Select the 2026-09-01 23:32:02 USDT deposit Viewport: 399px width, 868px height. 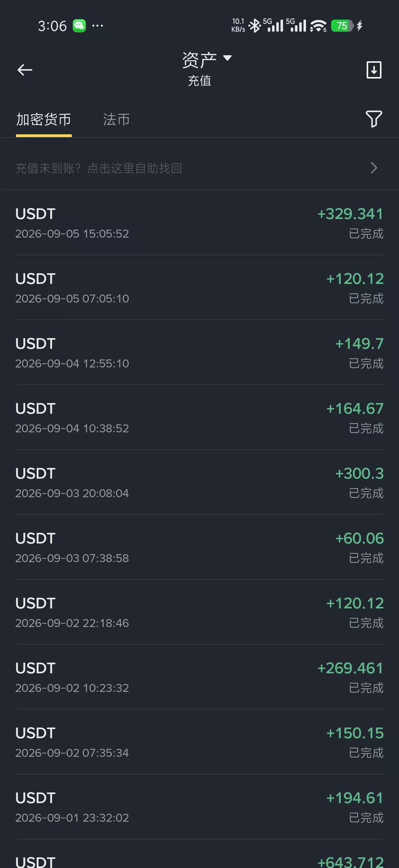pos(199,807)
